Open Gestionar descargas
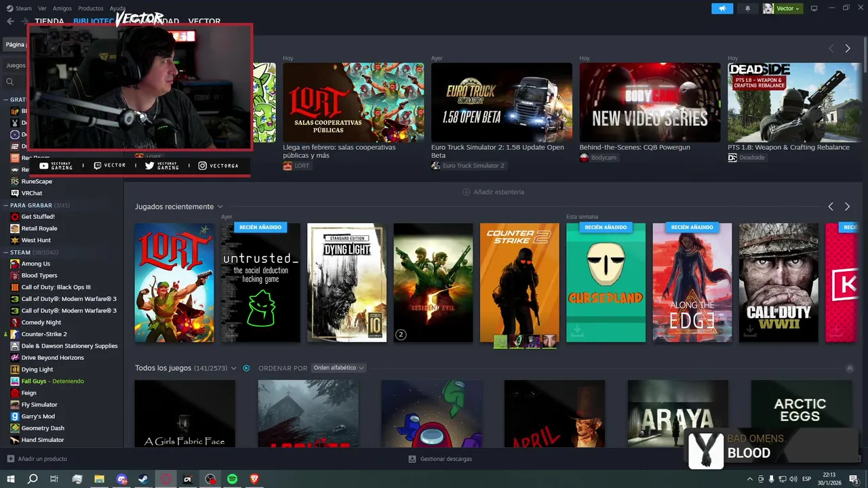This screenshot has height=488, width=868. 440,459
